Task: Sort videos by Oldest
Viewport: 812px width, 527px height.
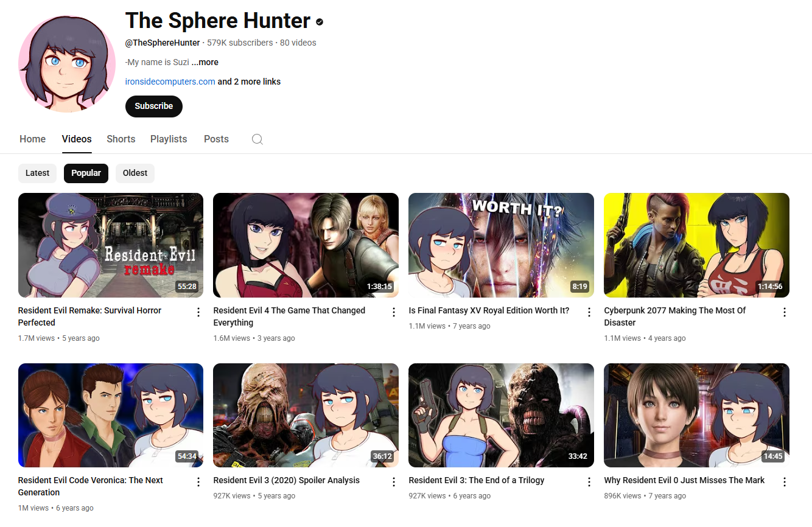Action: [x=135, y=173]
